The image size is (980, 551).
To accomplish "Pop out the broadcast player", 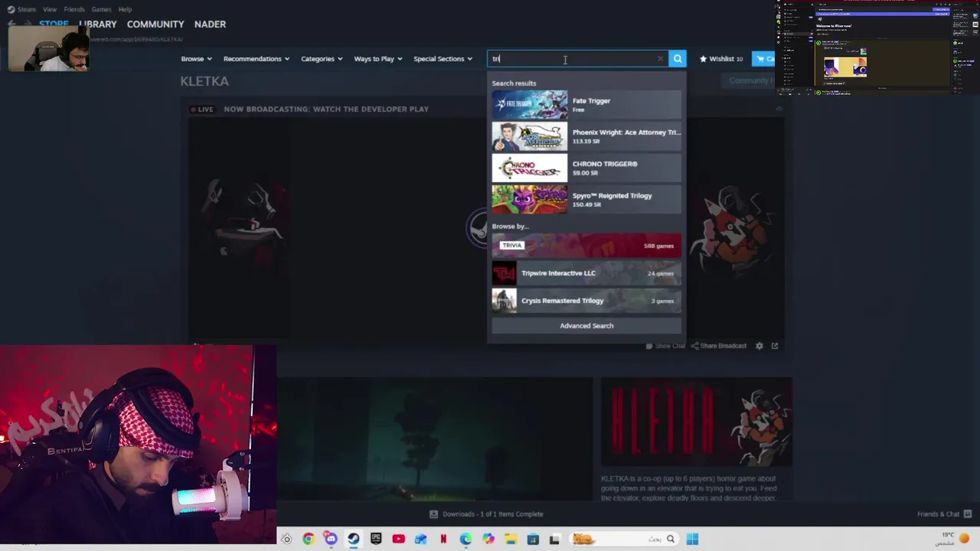I will point(775,346).
